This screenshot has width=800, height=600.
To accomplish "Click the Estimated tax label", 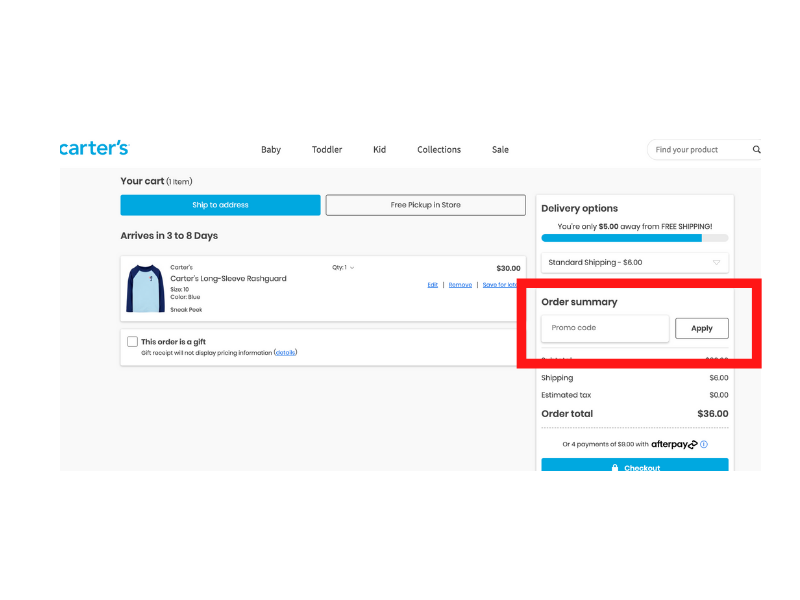I will click(566, 395).
